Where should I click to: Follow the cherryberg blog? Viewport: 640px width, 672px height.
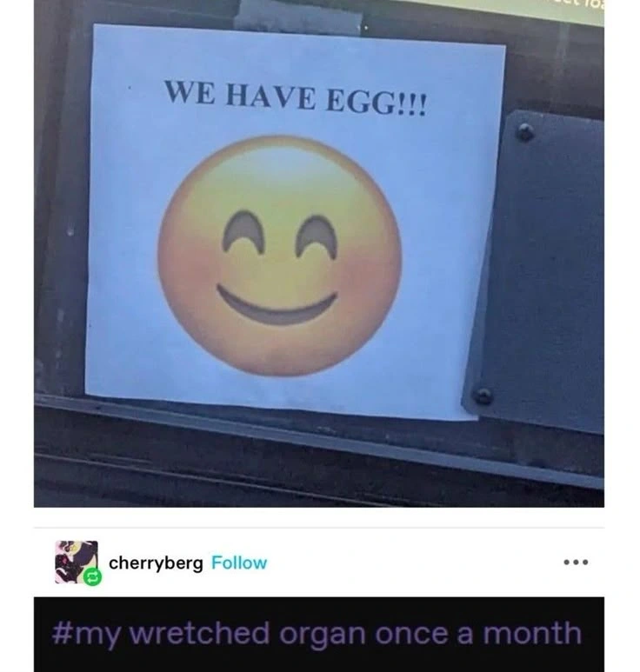click(x=239, y=562)
